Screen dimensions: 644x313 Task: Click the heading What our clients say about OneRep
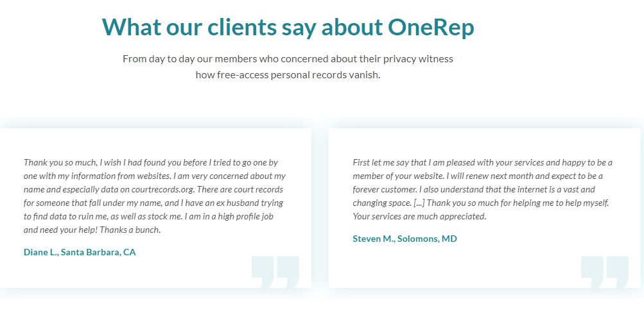[x=288, y=27]
